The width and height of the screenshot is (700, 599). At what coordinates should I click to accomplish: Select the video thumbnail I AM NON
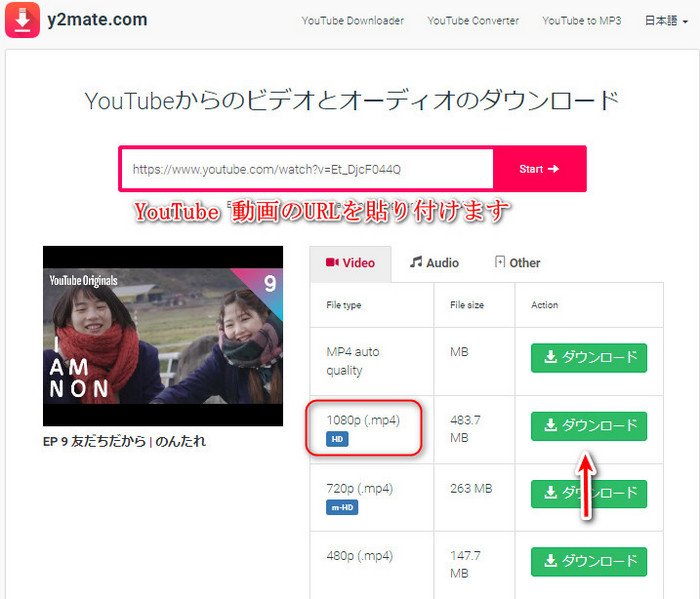[163, 336]
